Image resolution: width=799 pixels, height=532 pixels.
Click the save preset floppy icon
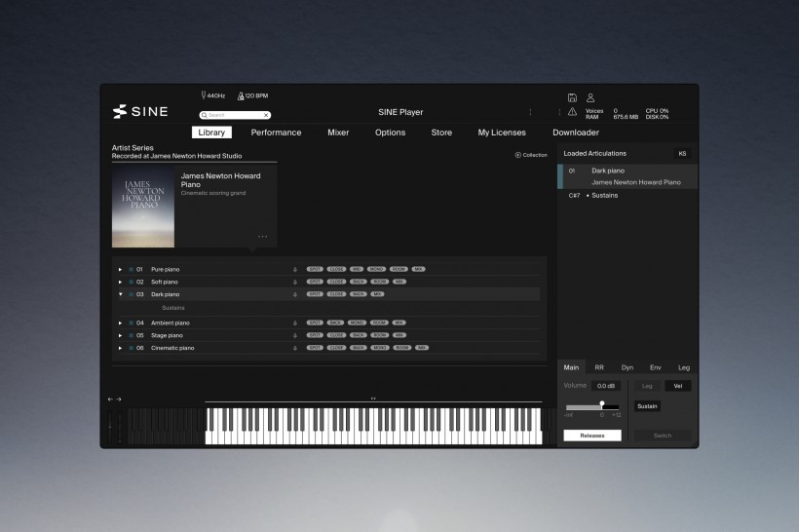pyautogui.click(x=572, y=97)
